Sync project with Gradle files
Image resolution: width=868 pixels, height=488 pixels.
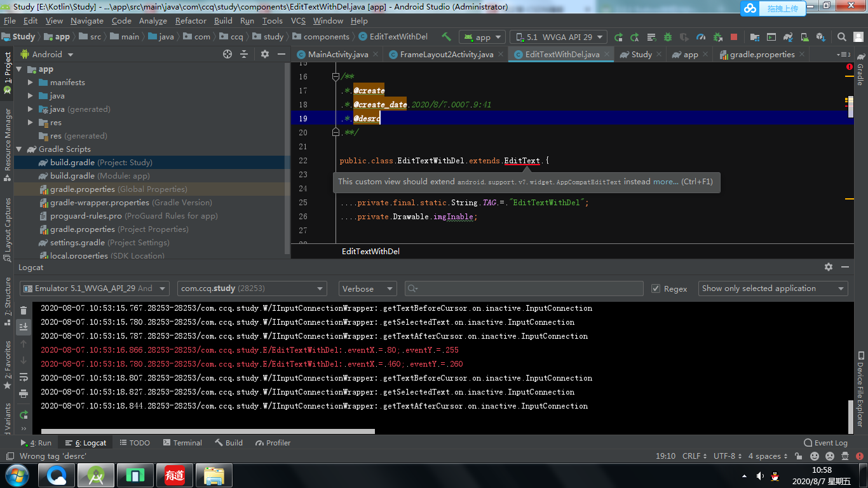coord(787,36)
